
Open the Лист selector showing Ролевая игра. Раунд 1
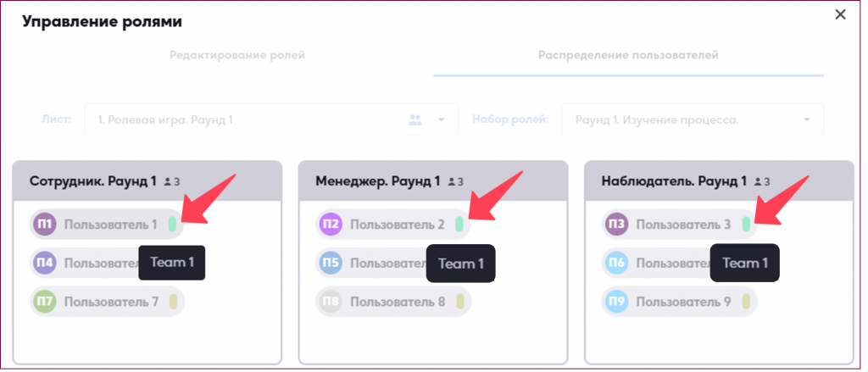(x=271, y=119)
